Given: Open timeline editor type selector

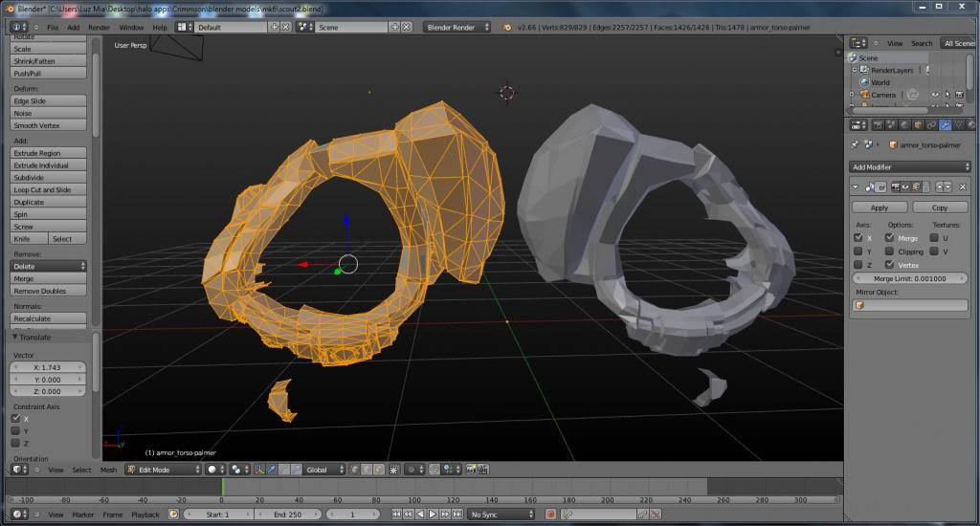Looking at the screenshot, I should 20,515.
